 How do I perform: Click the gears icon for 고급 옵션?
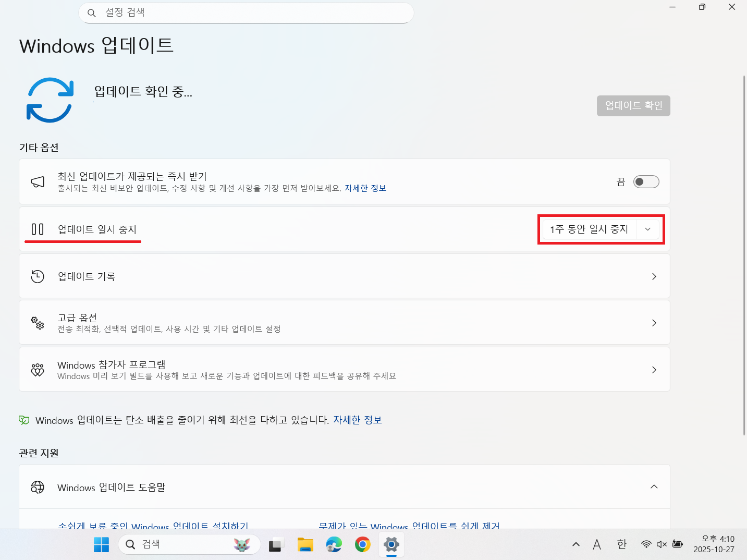click(x=38, y=323)
